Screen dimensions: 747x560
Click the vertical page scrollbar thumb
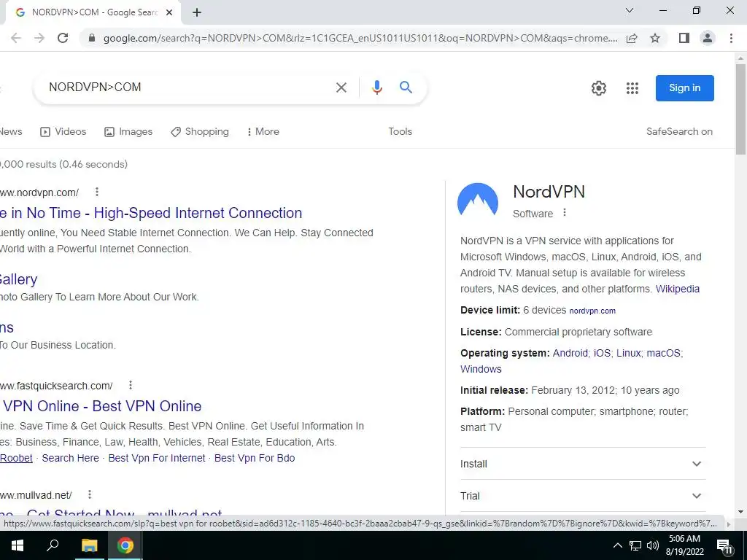[x=740, y=109]
